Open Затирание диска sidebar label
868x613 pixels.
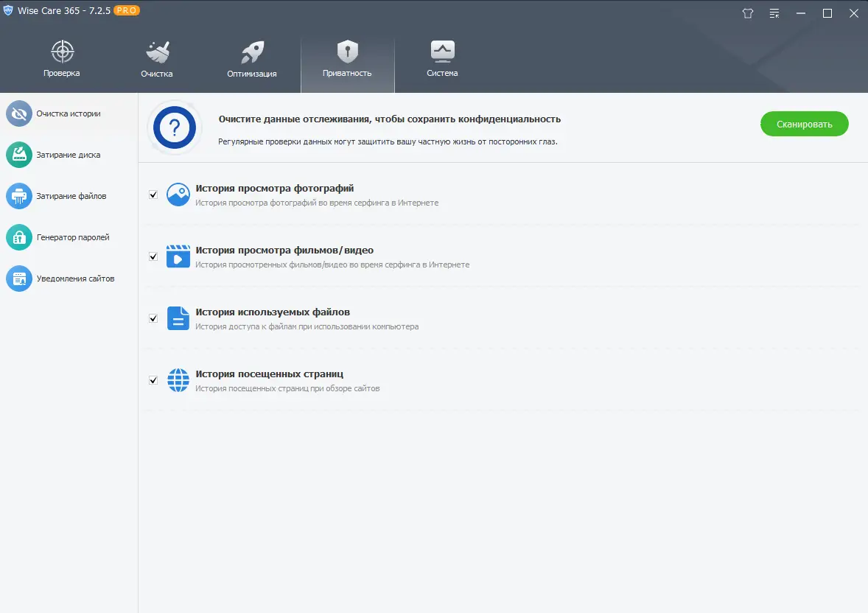click(x=69, y=155)
